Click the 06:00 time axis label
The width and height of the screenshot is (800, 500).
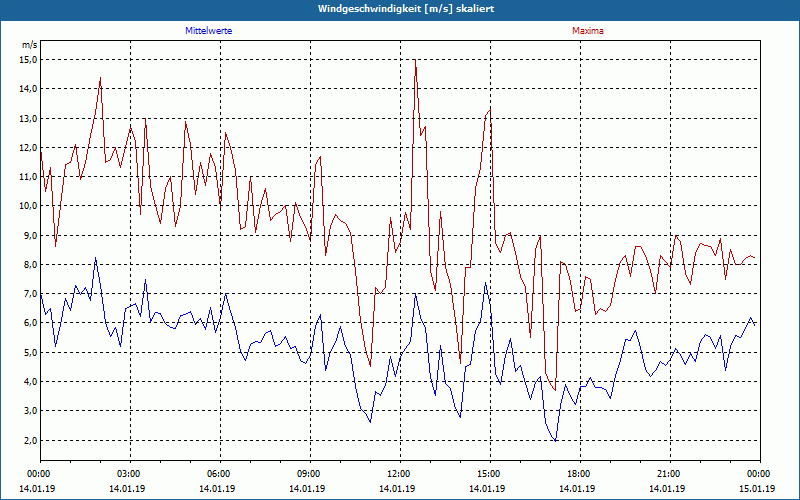220,474
